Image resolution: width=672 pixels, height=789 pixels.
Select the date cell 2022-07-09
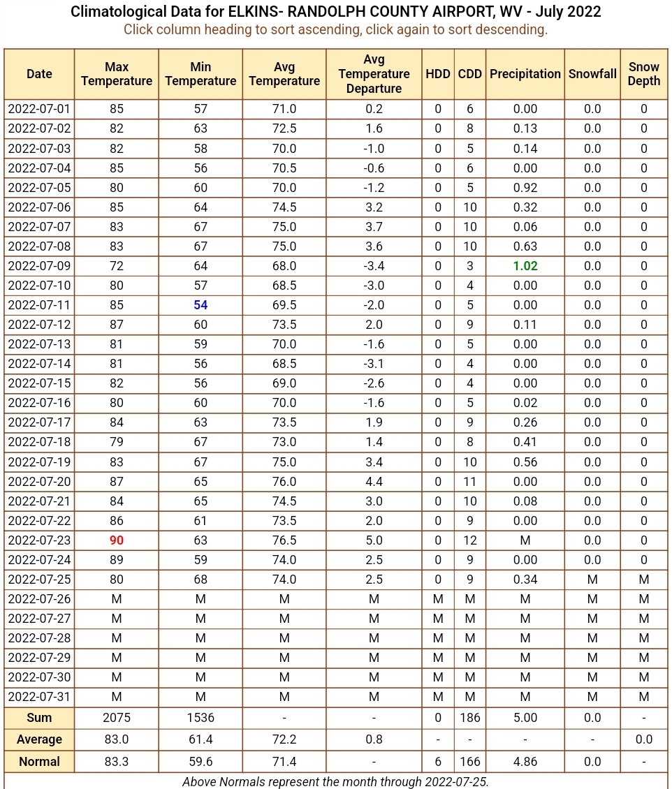click(x=39, y=266)
